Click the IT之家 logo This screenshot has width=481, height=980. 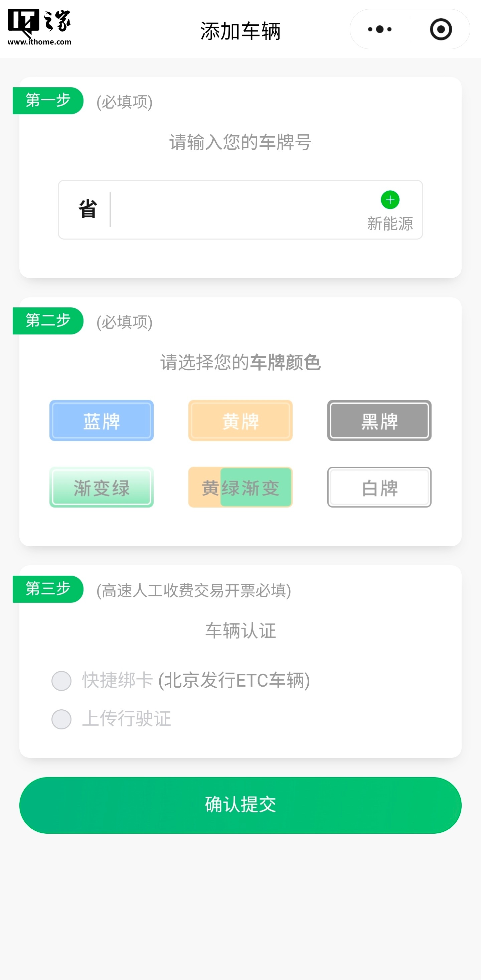tap(39, 27)
